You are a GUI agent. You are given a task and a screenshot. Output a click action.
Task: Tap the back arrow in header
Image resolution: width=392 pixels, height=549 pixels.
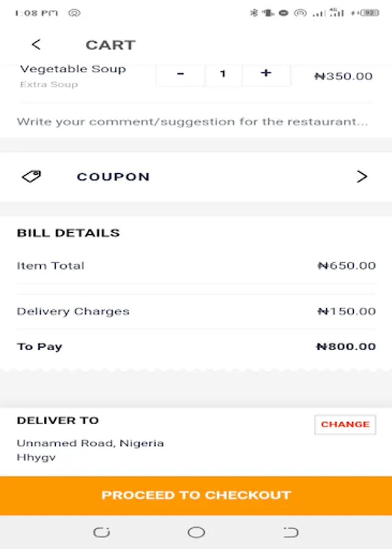[36, 45]
